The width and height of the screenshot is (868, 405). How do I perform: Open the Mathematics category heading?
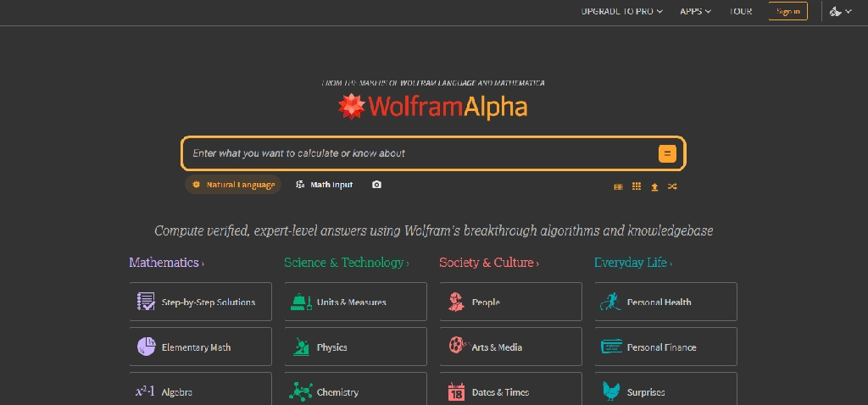167,263
